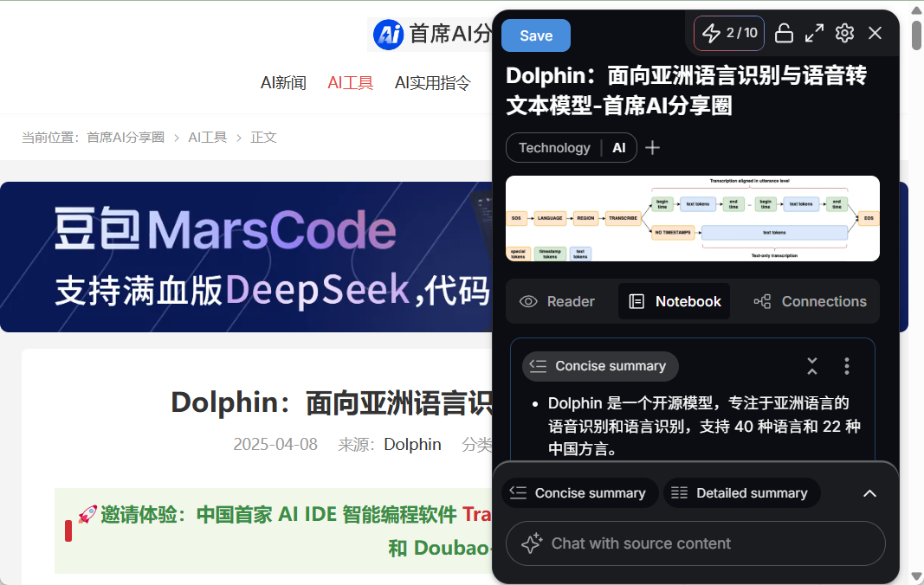924x585 pixels.
Task: Click the 首席AI分享圈 site logo
Action: coord(430,34)
